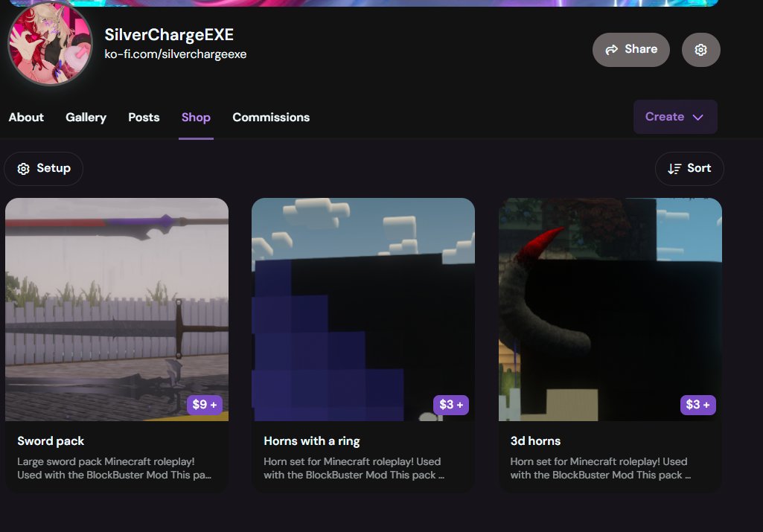Open the ko-fi.com/silverchargeexe link
This screenshot has width=763, height=532.
(x=175, y=54)
